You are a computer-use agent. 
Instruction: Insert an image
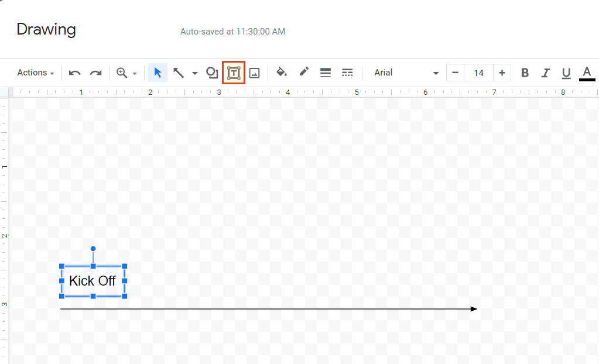(x=254, y=73)
